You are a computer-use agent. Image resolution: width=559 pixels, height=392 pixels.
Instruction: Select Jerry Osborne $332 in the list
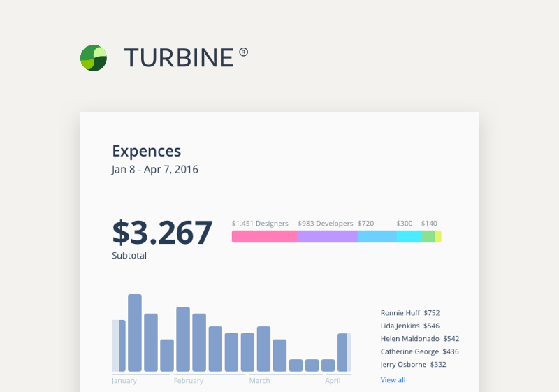coord(413,365)
